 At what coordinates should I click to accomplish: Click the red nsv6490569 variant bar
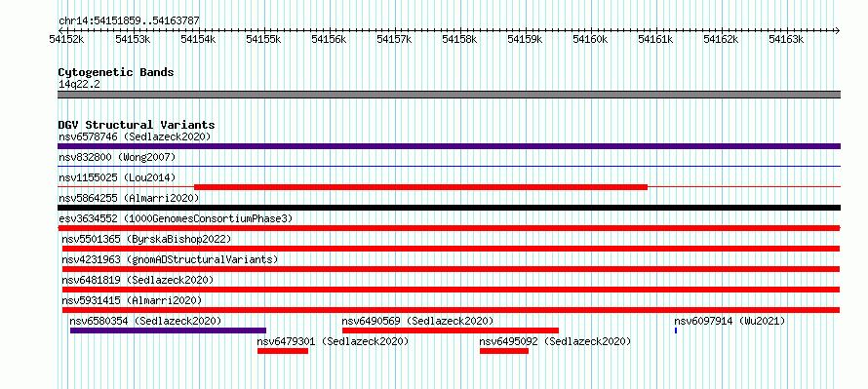[x=451, y=331]
